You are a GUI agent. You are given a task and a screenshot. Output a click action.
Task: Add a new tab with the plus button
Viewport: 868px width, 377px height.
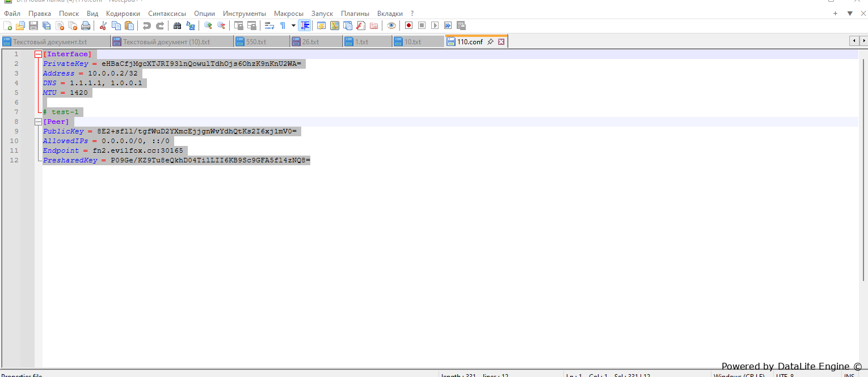[835, 14]
